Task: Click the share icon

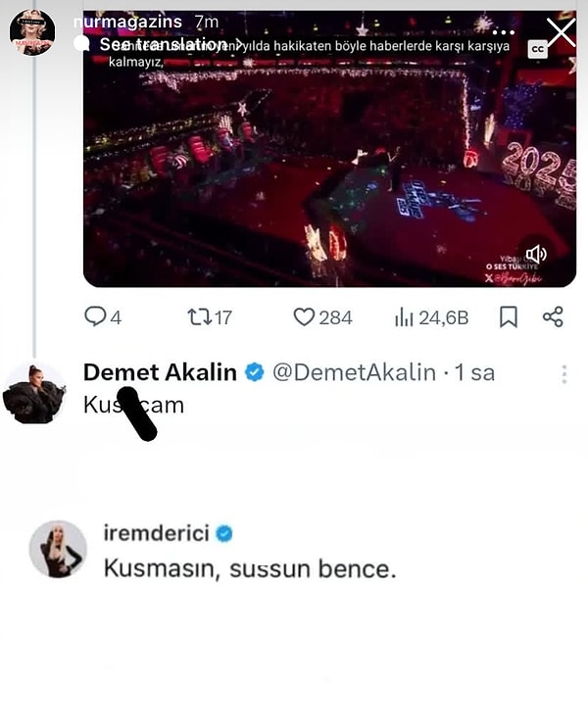Action: point(553,317)
